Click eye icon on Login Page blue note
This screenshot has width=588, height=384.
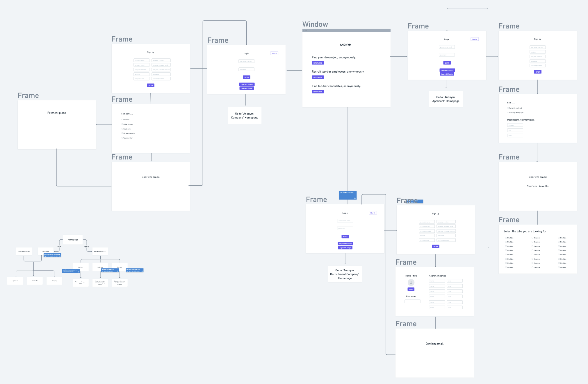(60, 256)
